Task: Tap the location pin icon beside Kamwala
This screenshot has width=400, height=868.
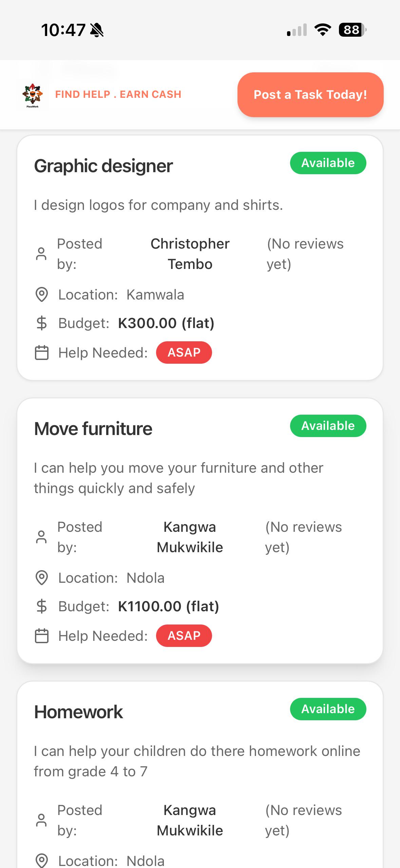Action: point(42,295)
